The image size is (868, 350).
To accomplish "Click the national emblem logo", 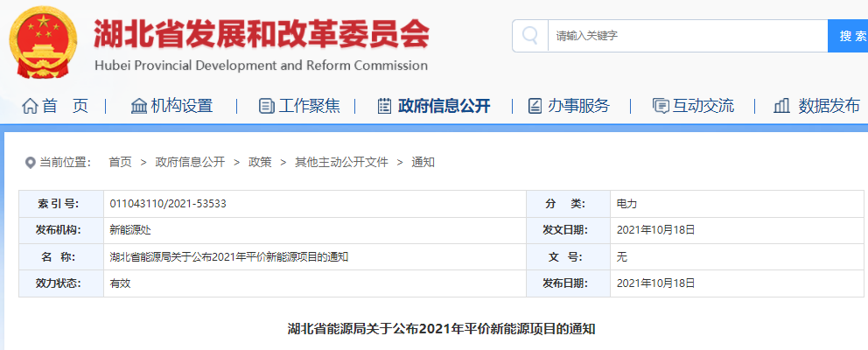I will (x=42, y=44).
